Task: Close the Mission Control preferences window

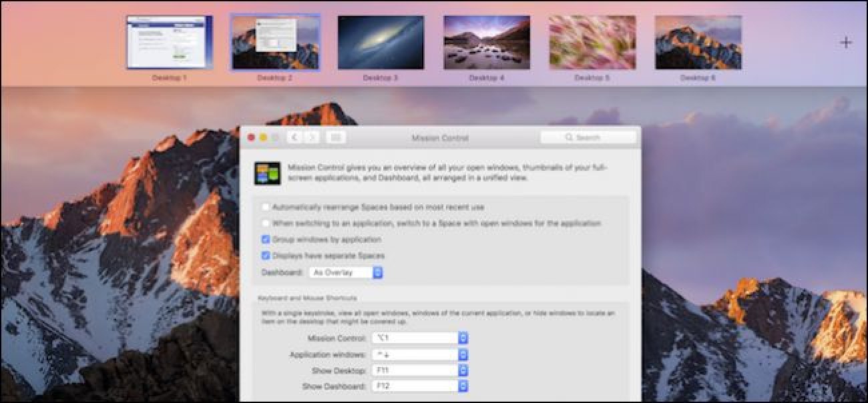Action: [x=252, y=137]
